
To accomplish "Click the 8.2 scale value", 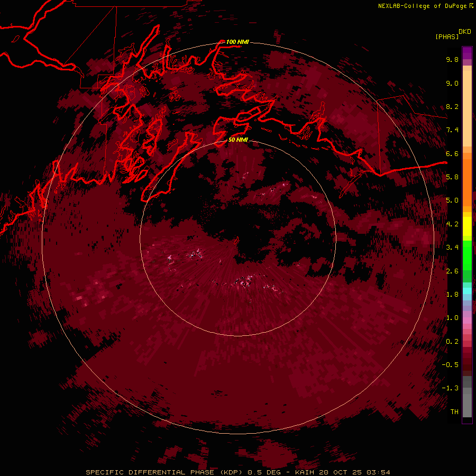I will point(452,106).
